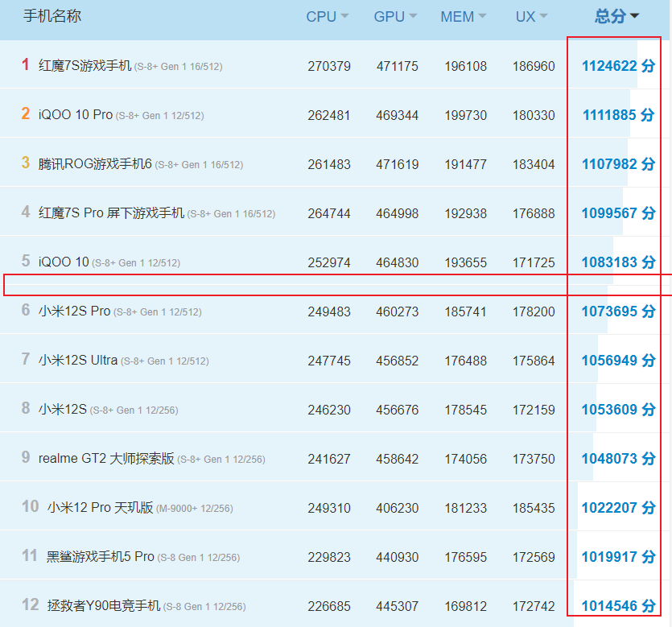Select total score 1073695 分

tap(618, 311)
